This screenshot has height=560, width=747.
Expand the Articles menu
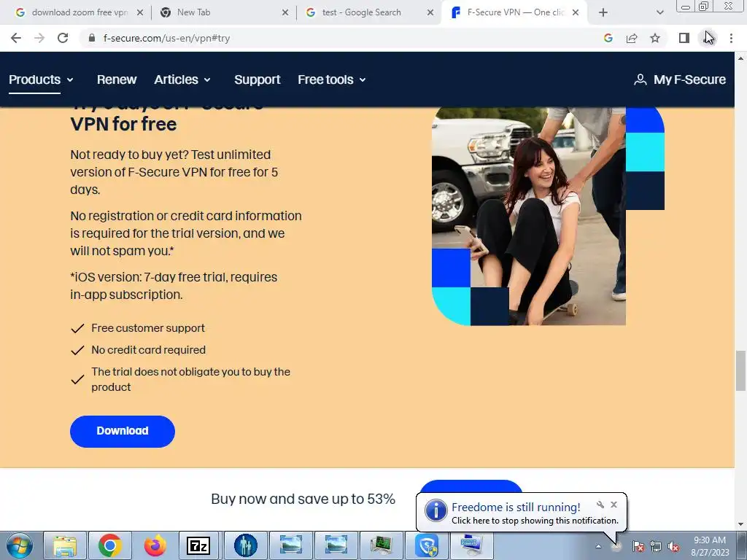(x=182, y=79)
